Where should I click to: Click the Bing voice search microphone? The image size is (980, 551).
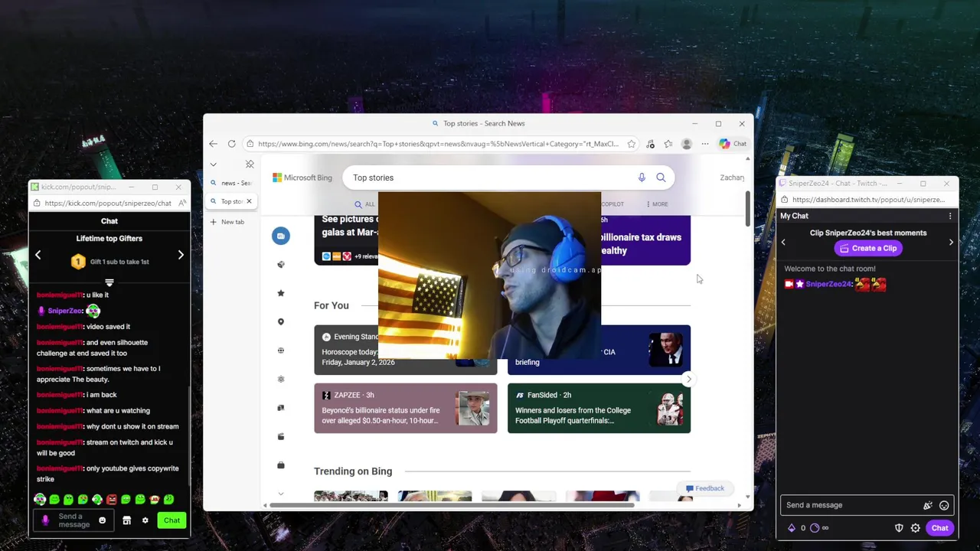(x=642, y=178)
